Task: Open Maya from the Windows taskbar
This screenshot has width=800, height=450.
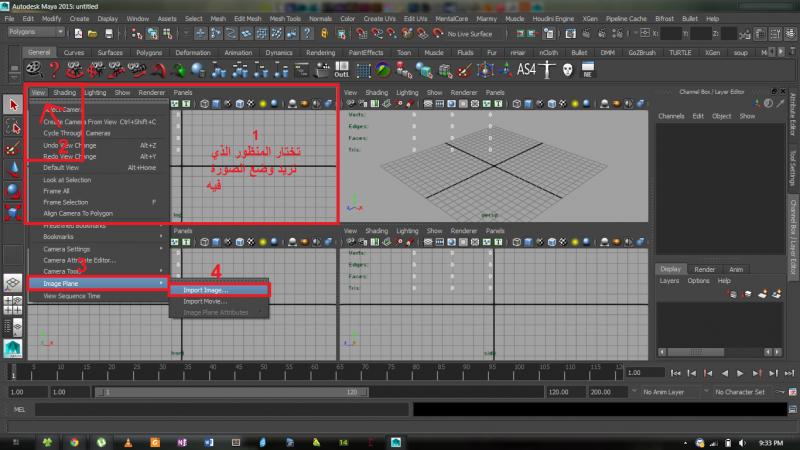Action: 396,442
